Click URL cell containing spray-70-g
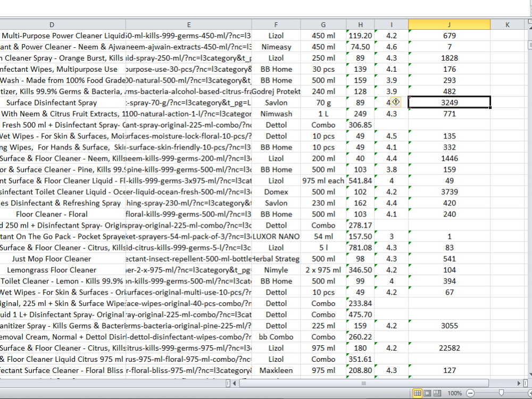Viewport: 532px width, 399px height. pyautogui.click(x=189, y=103)
